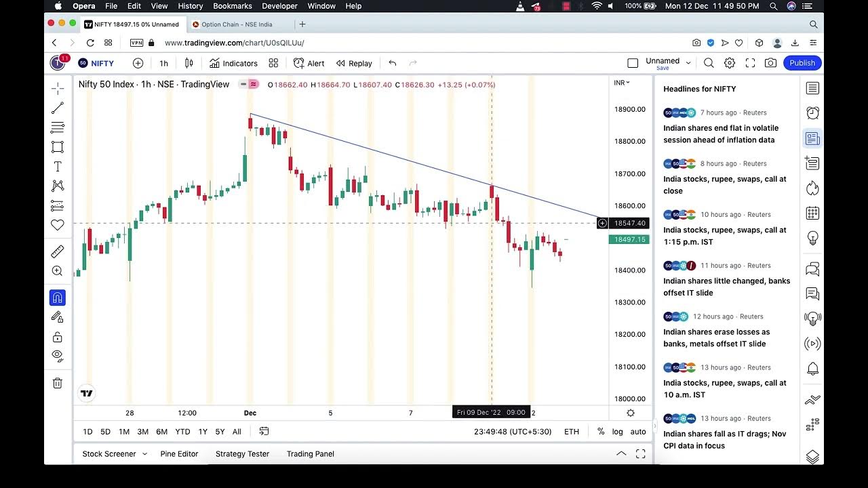
Task: Open the candlestick chart style selector
Action: tap(189, 63)
